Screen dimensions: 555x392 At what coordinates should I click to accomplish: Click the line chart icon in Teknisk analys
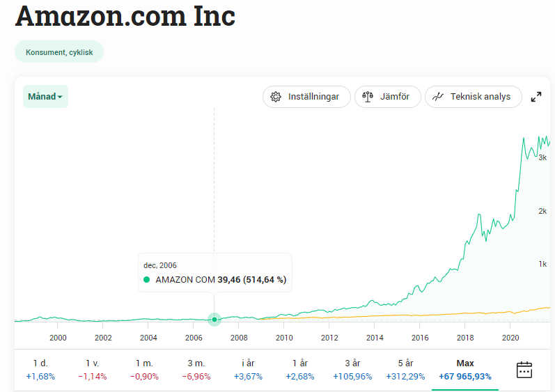pos(438,97)
